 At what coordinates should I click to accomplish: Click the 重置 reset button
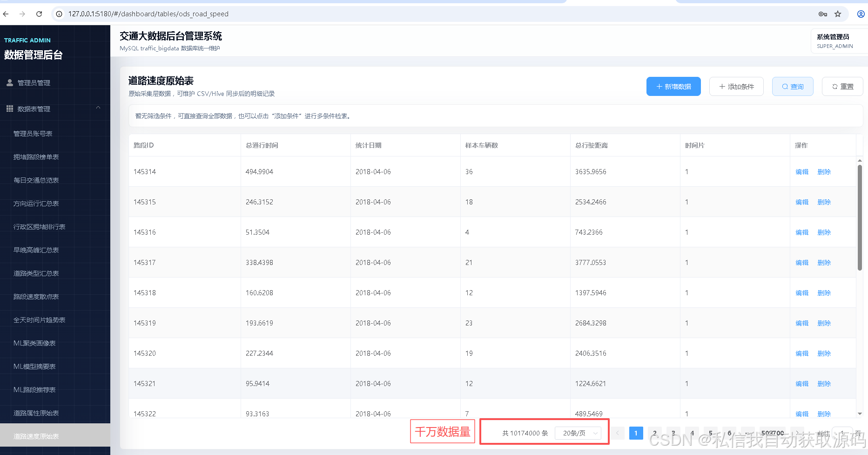(842, 87)
